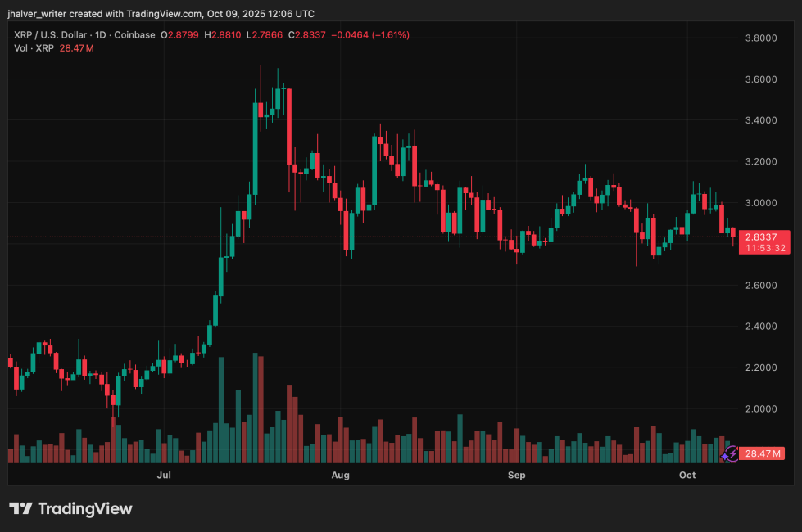Click the purple sparkle star icon
Image resolution: width=802 pixels, height=532 pixels.
point(725,457)
